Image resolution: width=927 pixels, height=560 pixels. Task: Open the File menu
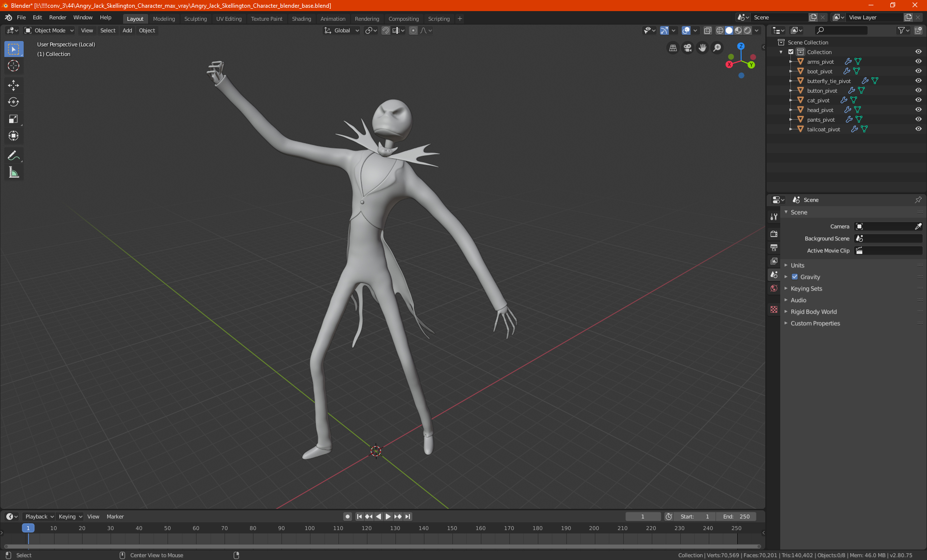click(x=21, y=17)
